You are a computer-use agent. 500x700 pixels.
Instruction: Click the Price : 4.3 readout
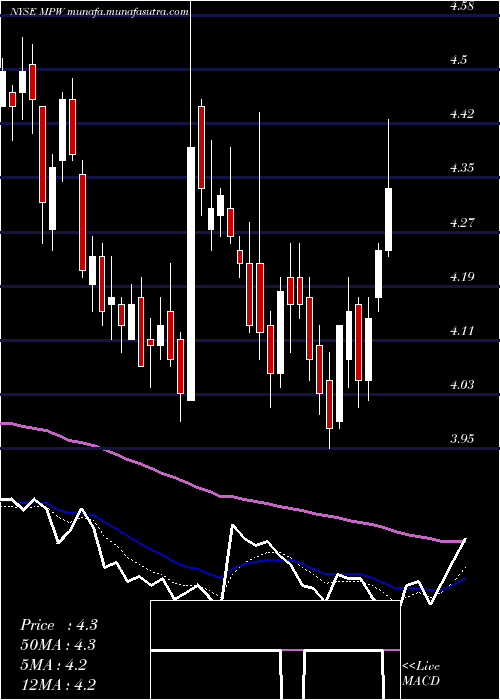click(x=59, y=625)
